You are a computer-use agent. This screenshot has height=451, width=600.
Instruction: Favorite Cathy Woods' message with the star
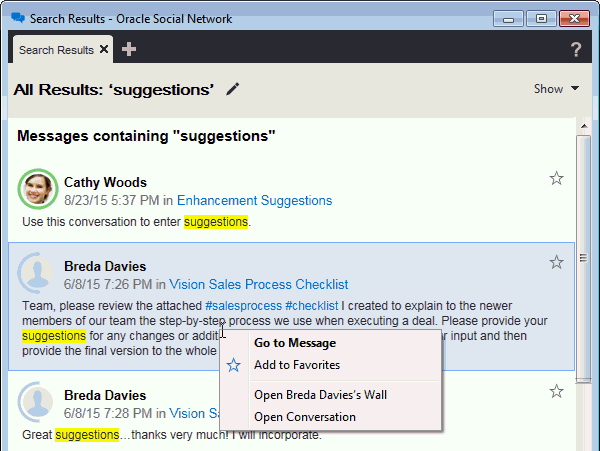(557, 178)
